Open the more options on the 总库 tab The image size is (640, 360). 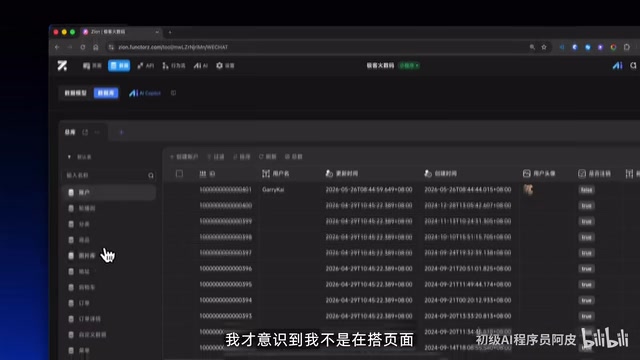click(x=97, y=132)
